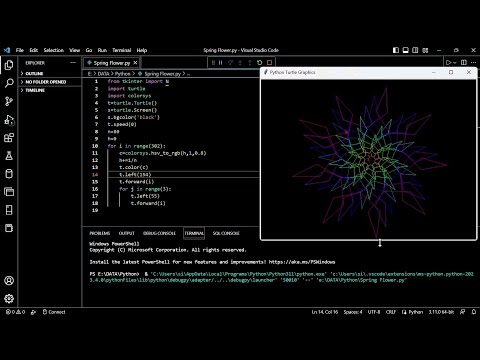Open the Edit menu
This screenshot has height=360, width=480.
(34, 50)
